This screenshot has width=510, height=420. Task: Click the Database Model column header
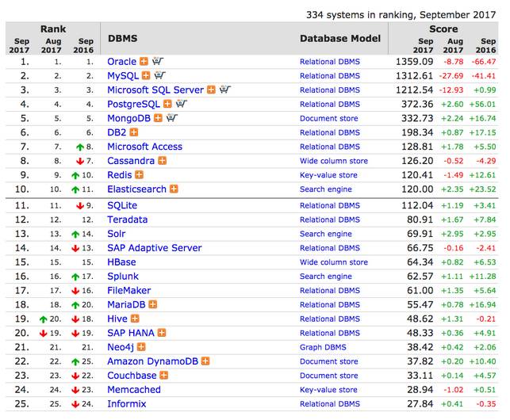click(339, 38)
